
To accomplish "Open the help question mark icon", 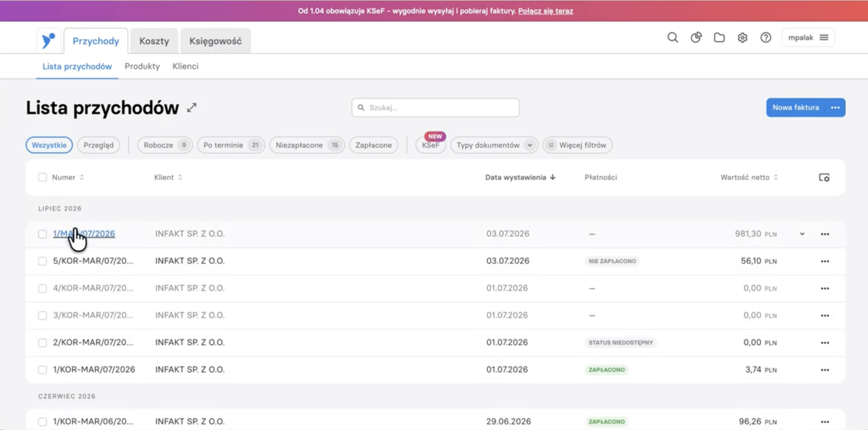I will (x=766, y=37).
